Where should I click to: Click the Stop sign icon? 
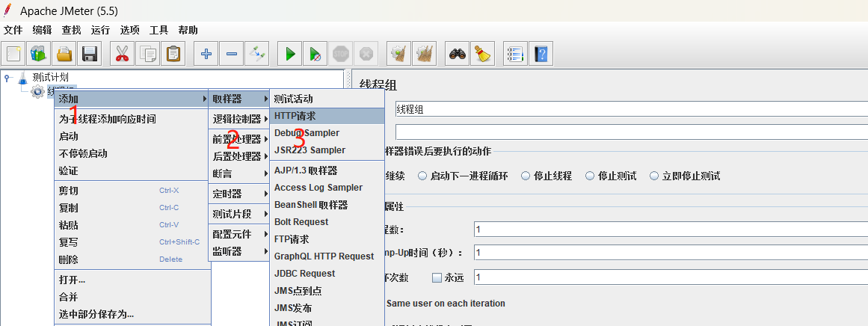coord(341,55)
